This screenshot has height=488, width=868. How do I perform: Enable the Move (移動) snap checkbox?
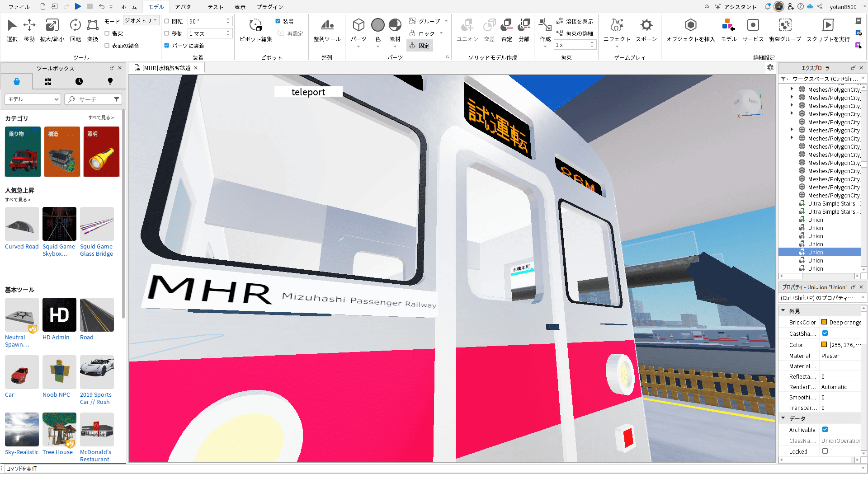point(166,33)
